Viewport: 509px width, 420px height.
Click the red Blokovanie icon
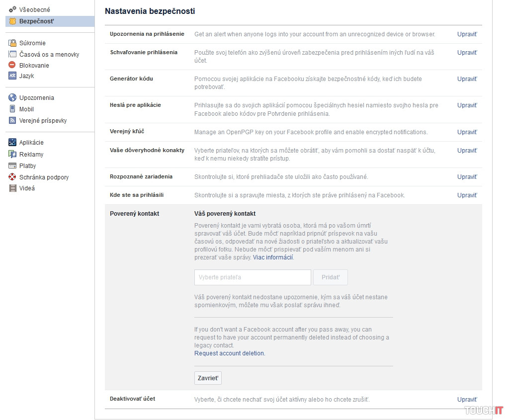12,65
